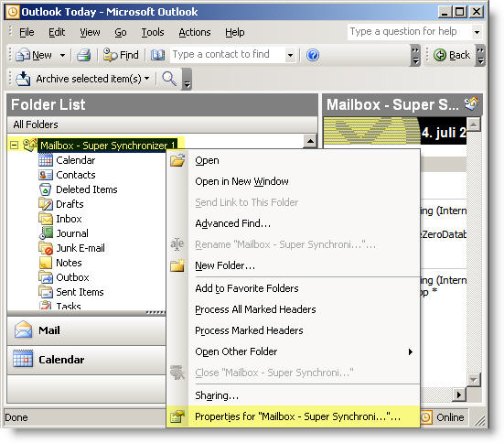Click the Online status indicator
This screenshot has width=504, height=443.
(444, 417)
